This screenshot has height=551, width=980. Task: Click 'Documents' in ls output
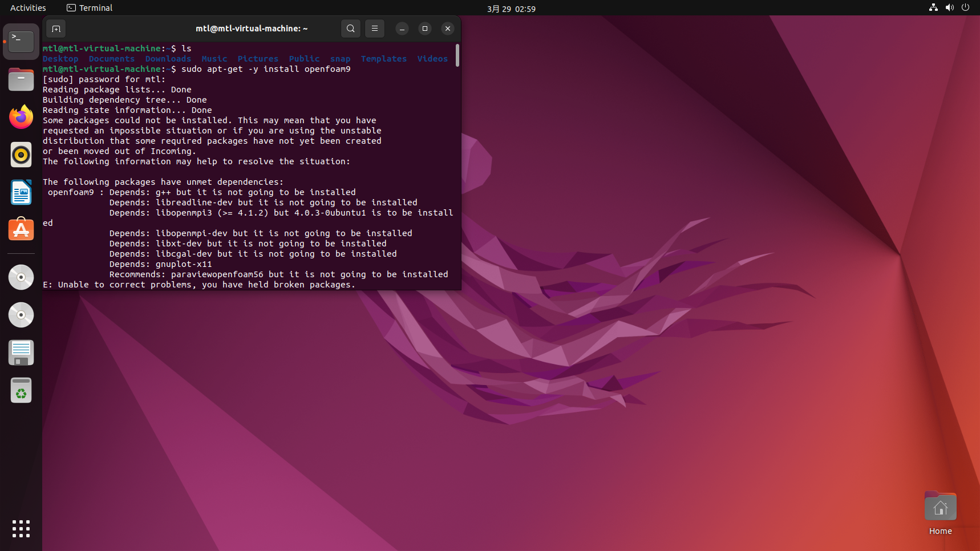(x=112, y=59)
